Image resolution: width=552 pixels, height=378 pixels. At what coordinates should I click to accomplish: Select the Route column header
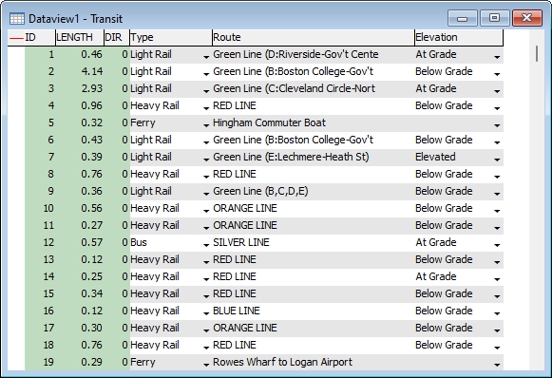(x=313, y=37)
